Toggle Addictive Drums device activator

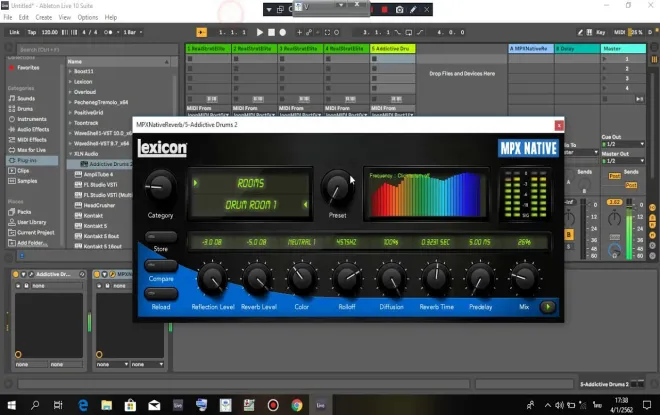[16, 274]
